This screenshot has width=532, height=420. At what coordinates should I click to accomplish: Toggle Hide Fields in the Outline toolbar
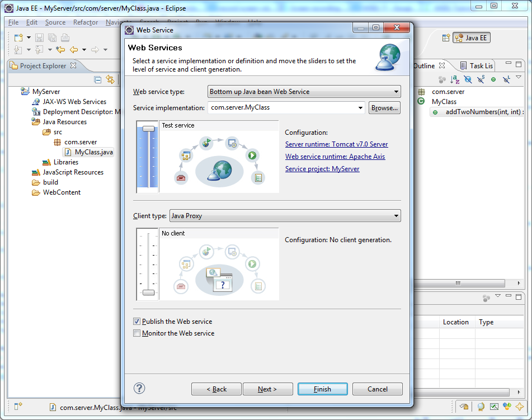468,79
